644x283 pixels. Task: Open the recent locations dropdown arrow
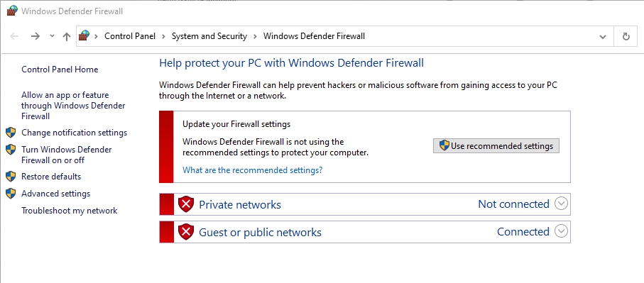tap(52, 36)
